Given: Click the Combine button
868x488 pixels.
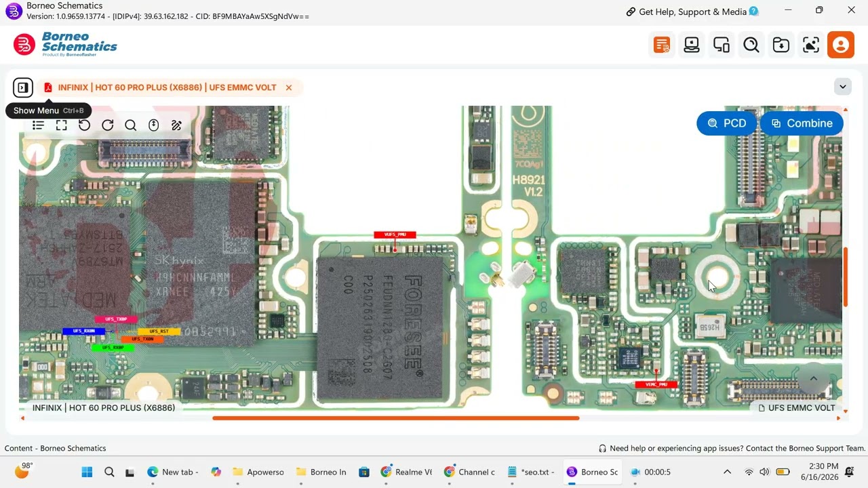Looking at the screenshot, I should (802, 123).
